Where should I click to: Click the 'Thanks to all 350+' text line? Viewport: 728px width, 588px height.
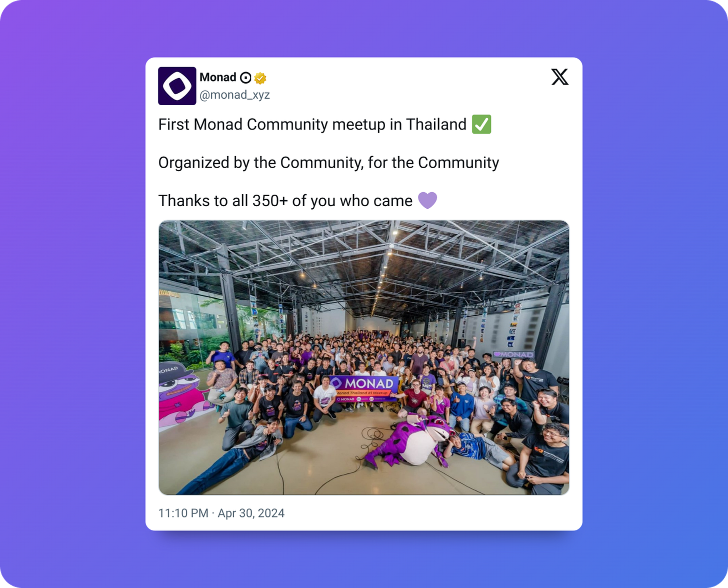point(285,201)
